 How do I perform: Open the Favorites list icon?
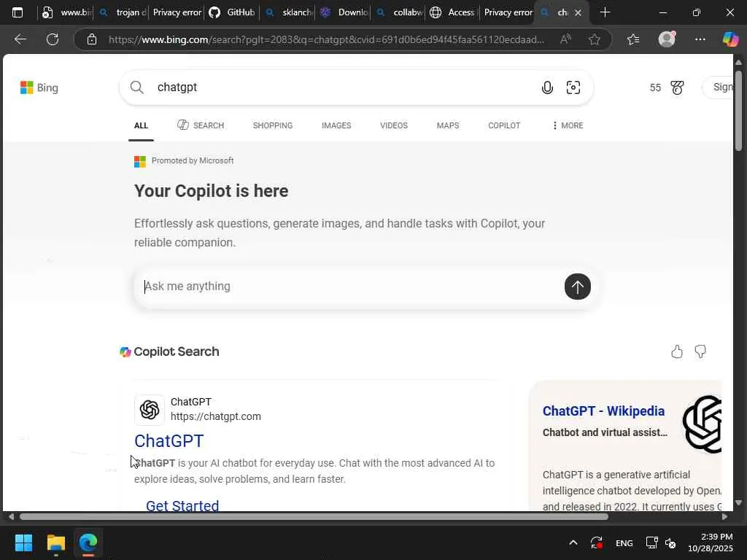tap(633, 39)
